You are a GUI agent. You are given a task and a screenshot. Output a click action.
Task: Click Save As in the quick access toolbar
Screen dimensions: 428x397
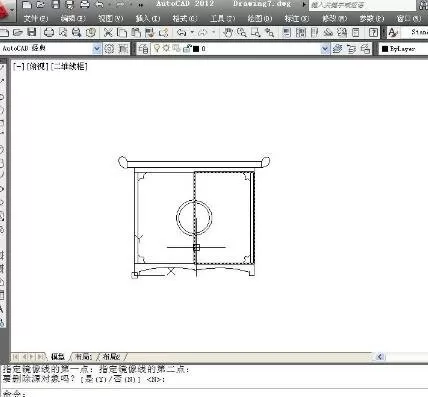[70, 5]
